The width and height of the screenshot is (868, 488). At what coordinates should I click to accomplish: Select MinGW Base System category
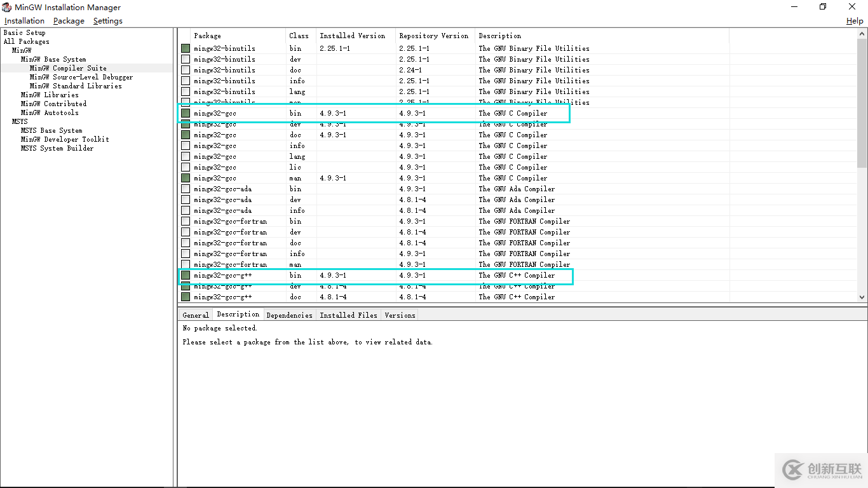point(53,59)
